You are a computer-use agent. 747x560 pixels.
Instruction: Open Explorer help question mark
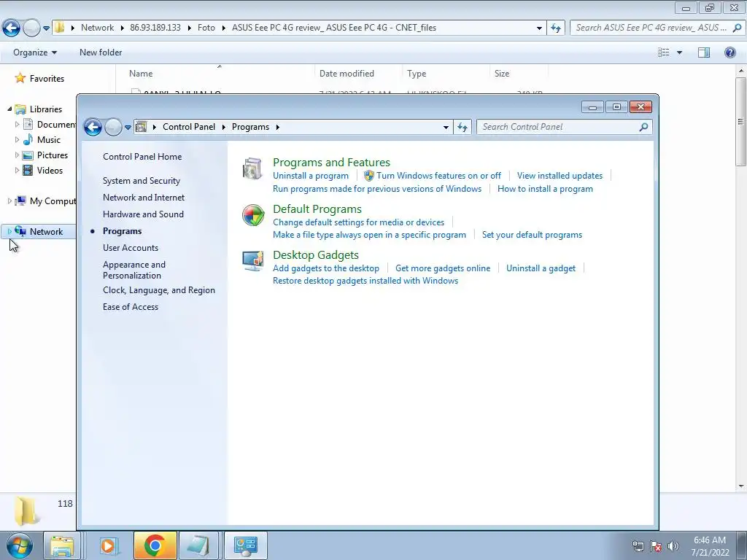point(729,52)
